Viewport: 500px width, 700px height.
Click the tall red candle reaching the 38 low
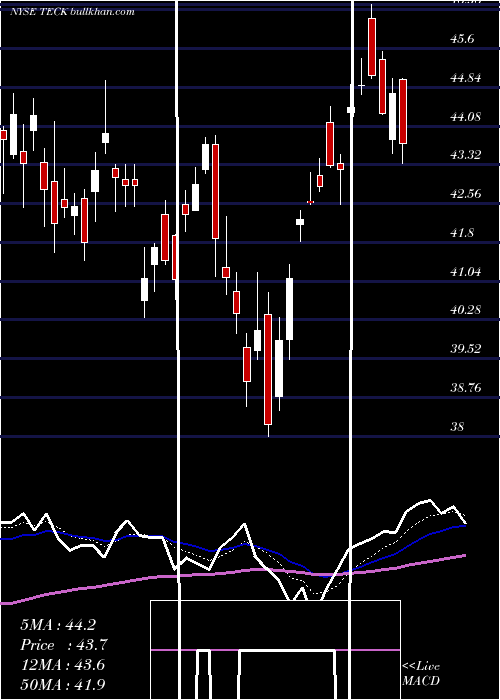268,369
